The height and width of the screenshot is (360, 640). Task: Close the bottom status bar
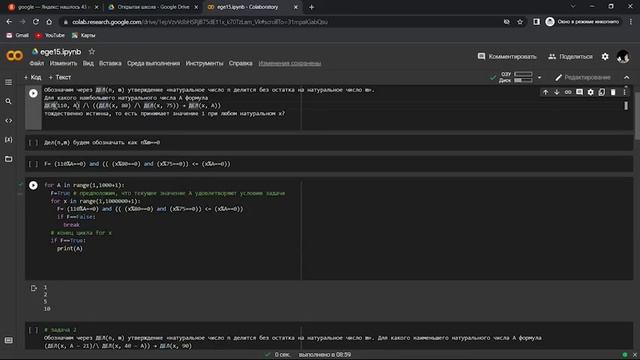click(635, 355)
